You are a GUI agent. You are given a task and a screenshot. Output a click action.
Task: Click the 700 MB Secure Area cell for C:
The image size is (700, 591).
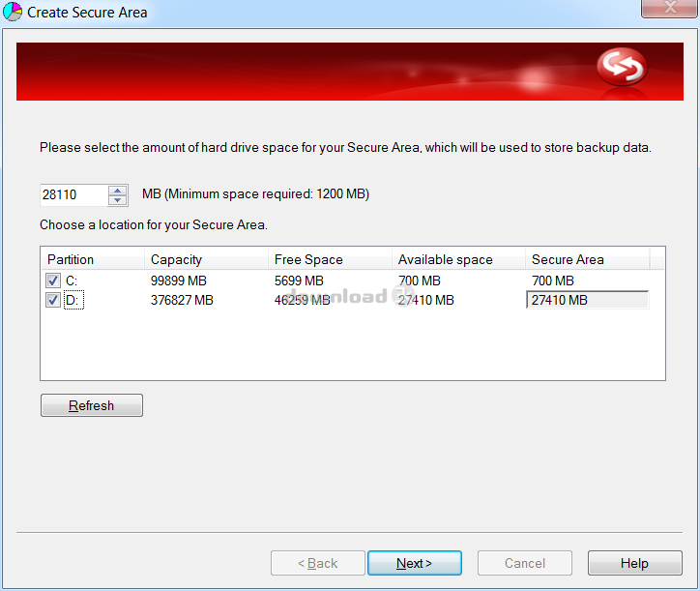553,281
